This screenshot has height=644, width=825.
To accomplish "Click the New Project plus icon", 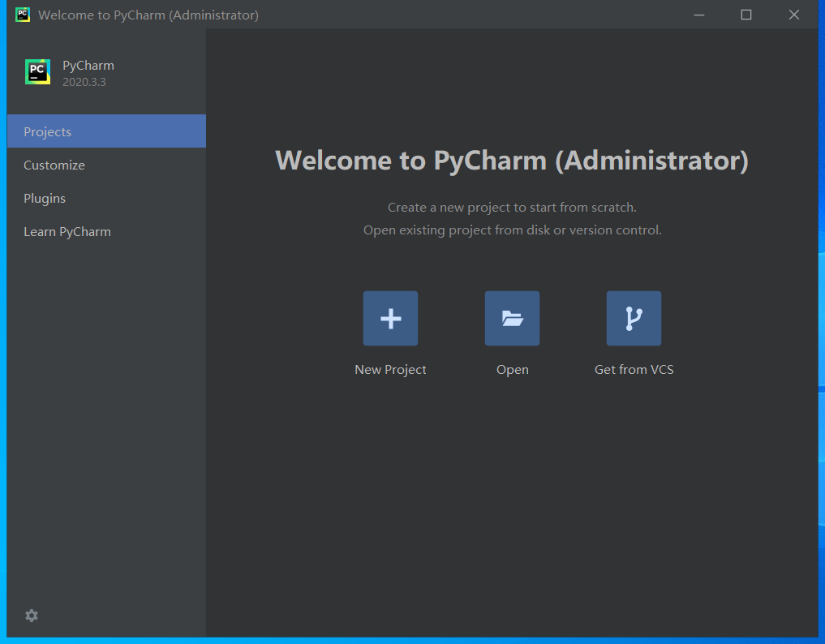I will click(x=390, y=318).
